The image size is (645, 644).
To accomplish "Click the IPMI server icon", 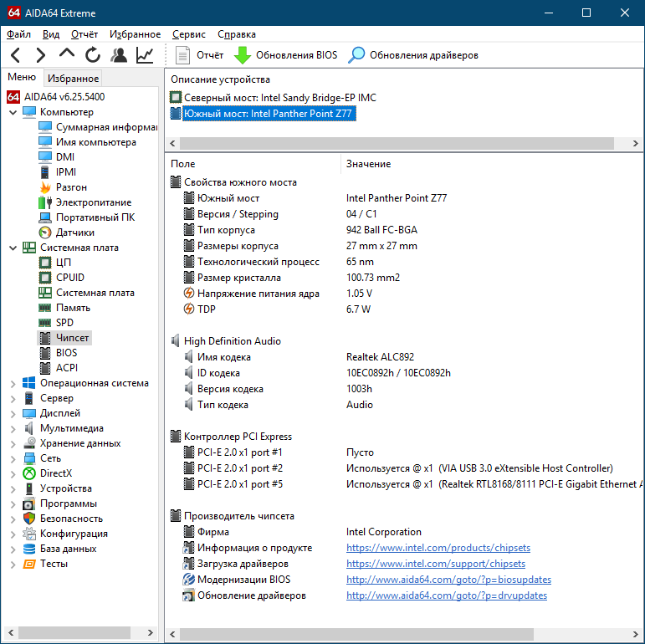I will tap(45, 172).
